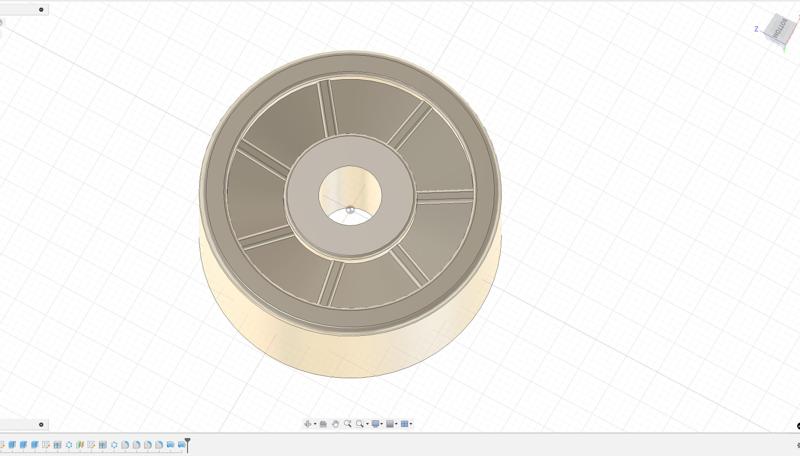Select the Zoom magnifier tool
800x456 pixels.
(x=347, y=424)
